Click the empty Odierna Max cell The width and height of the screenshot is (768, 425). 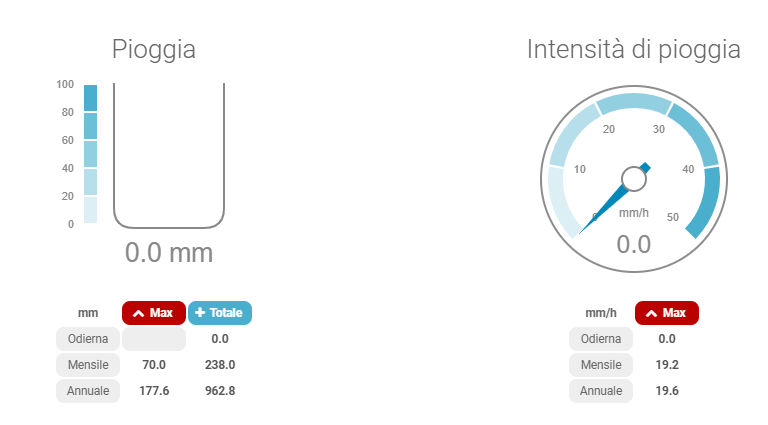(154, 339)
